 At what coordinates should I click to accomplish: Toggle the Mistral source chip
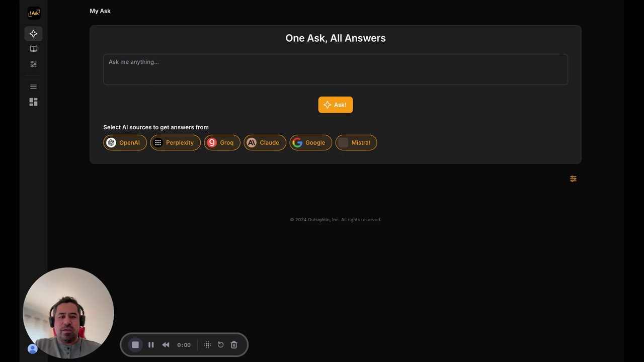tap(356, 143)
